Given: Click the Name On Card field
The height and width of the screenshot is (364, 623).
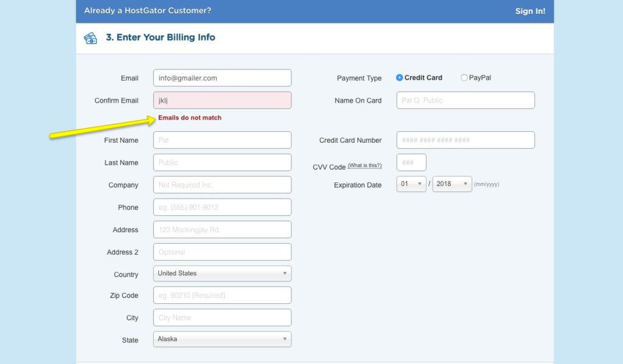Looking at the screenshot, I should (465, 100).
